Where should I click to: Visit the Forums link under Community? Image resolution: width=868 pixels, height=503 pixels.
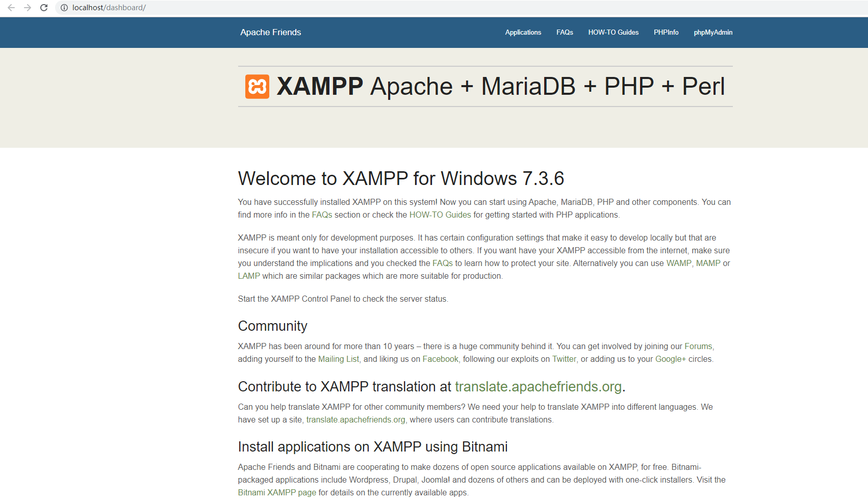pyautogui.click(x=698, y=346)
